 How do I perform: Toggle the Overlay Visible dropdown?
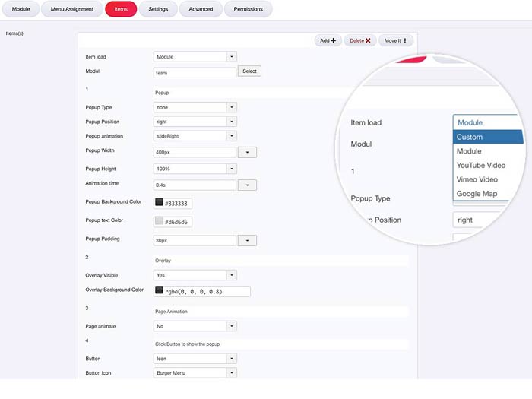(195, 275)
